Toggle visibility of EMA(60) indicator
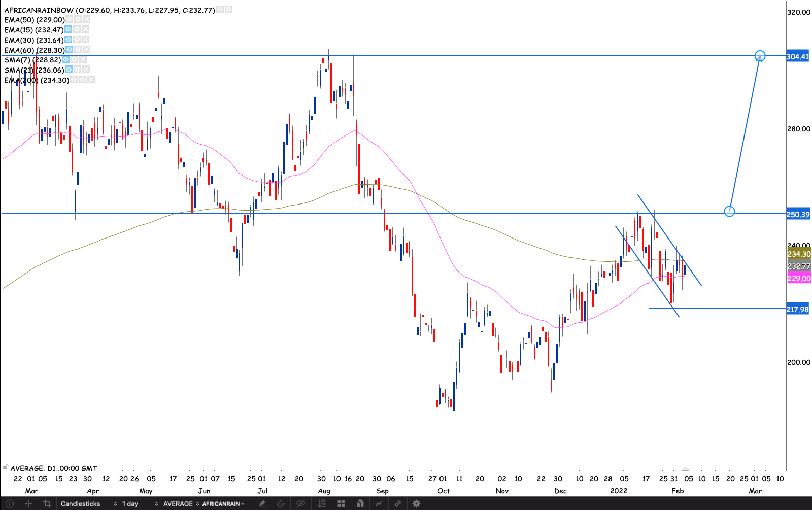Screen dimensions: 812x510 point(70,50)
